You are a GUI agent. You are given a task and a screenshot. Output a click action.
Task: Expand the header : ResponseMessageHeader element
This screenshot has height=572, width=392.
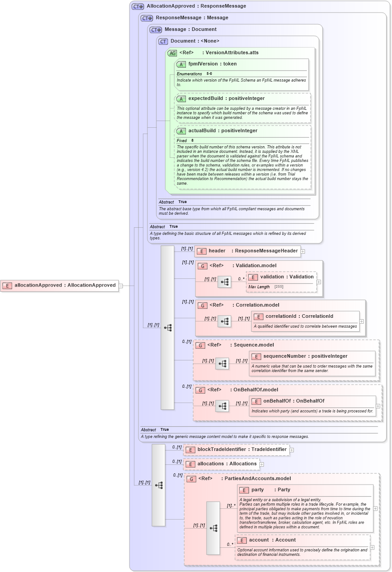(303, 251)
